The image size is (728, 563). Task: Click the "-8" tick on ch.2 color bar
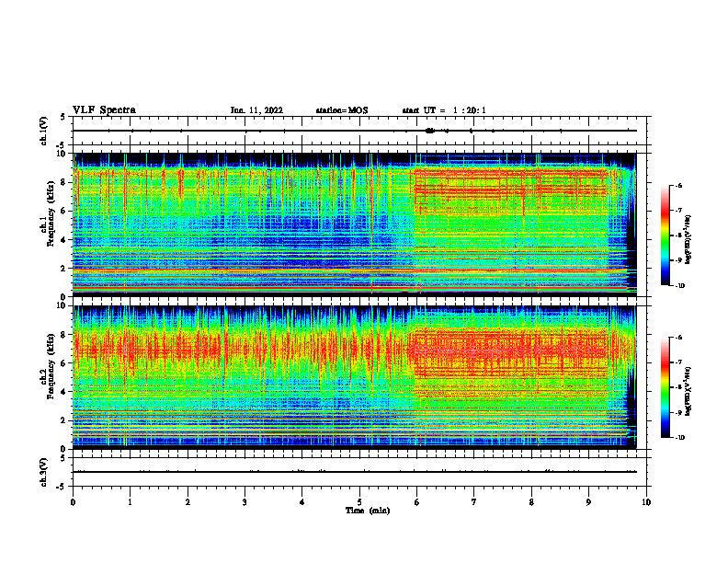[x=678, y=387]
